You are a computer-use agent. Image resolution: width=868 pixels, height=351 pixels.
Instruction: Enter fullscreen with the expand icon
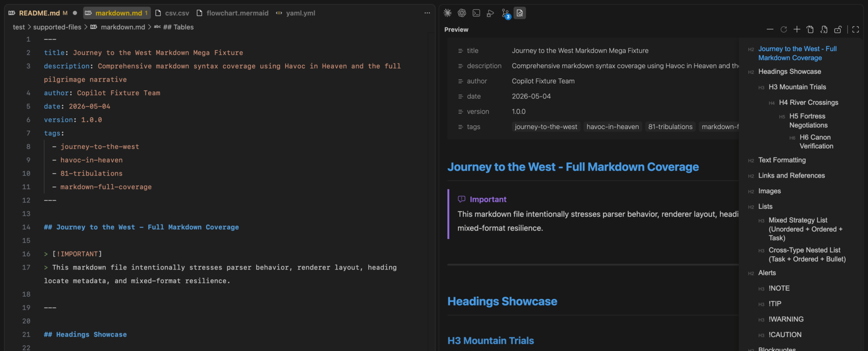pos(856,29)
